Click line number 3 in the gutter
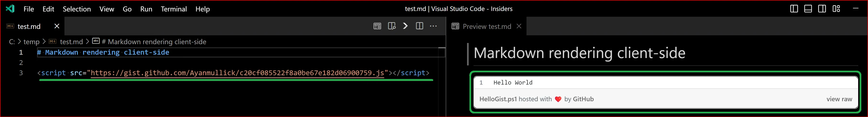The width and height of the screenshot is (868, 117). pyautogui.click(x=21, y=73)
